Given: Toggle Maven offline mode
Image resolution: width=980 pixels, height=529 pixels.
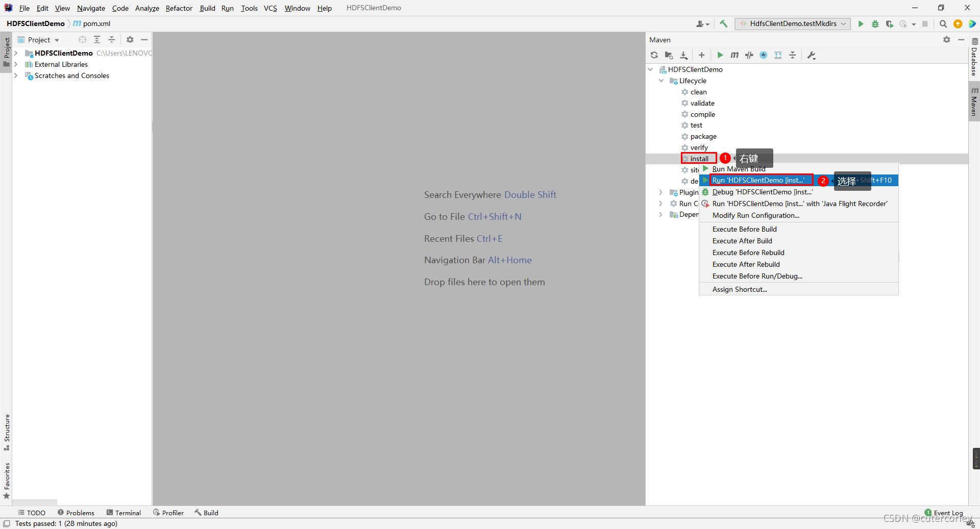Looking at the screenshot, I should pyautogui.click(x=749, y=55).
